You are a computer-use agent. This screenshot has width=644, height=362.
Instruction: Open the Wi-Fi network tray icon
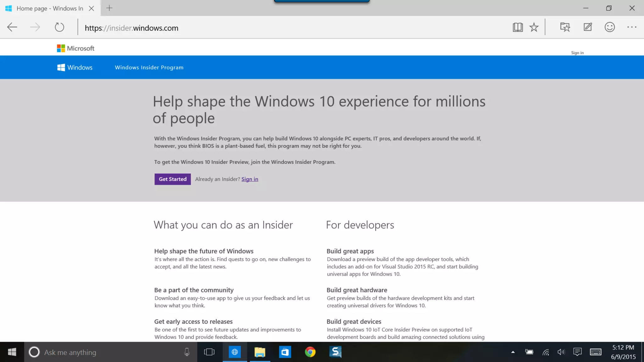coord(546,352)
